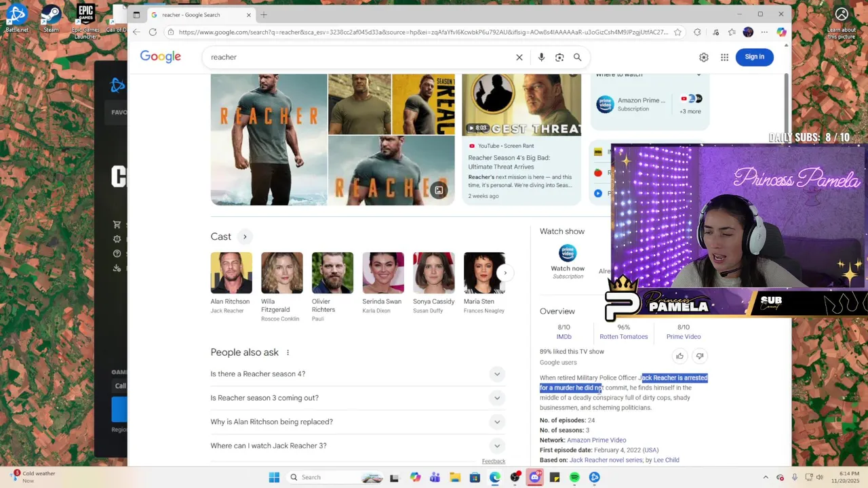This screenshot has height=488, width=868.
Task: Open Serinda Swan cast card
Action: coord(382,283)
